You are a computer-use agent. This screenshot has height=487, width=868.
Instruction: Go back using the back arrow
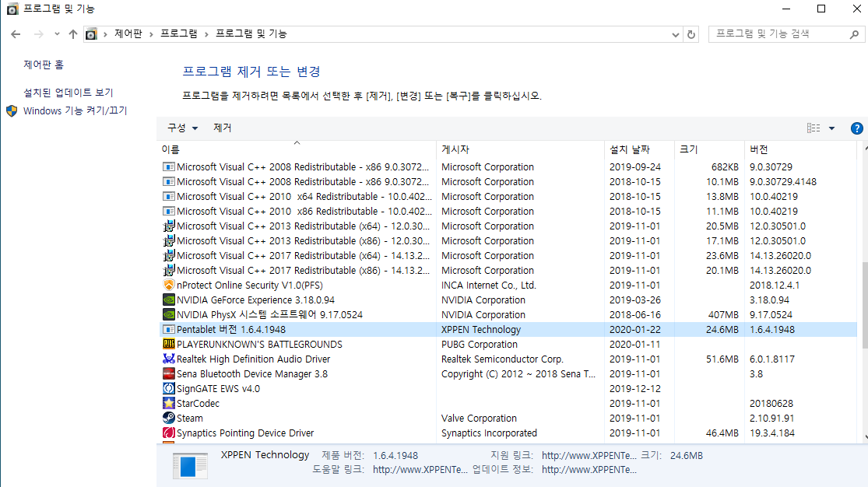coord(16,34)
